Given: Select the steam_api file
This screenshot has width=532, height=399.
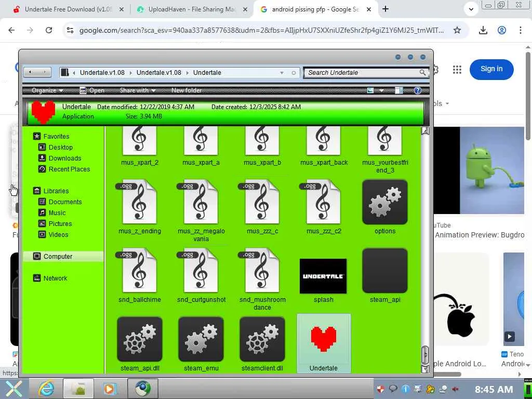Looking at the screenshot, I should click(x=385, y=275).
